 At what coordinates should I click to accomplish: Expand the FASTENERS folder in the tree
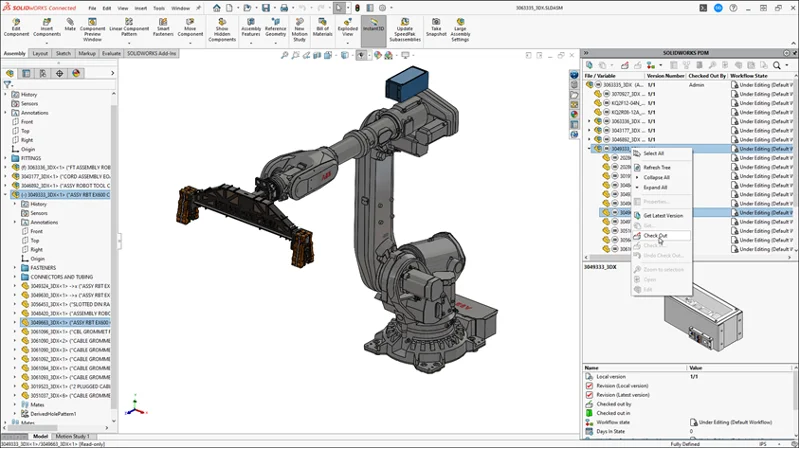coord(15,267)
